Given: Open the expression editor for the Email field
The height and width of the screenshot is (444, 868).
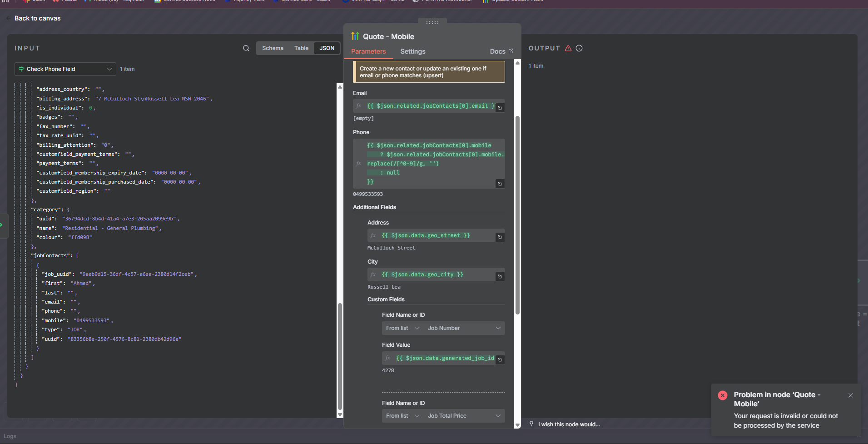Looking at the screenshot, I should click(500, 108).
